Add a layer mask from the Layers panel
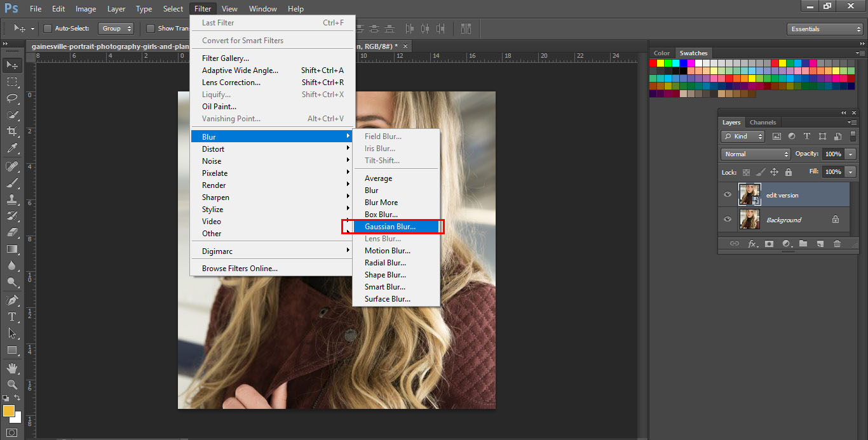The image size is (868, 440). click(769, 244)
